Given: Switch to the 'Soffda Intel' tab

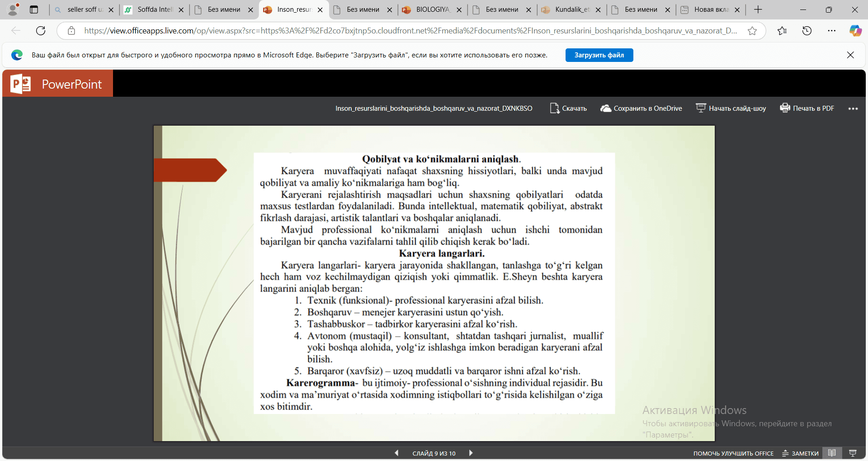Looking at the screenshot, I should [x=154, y=9].
